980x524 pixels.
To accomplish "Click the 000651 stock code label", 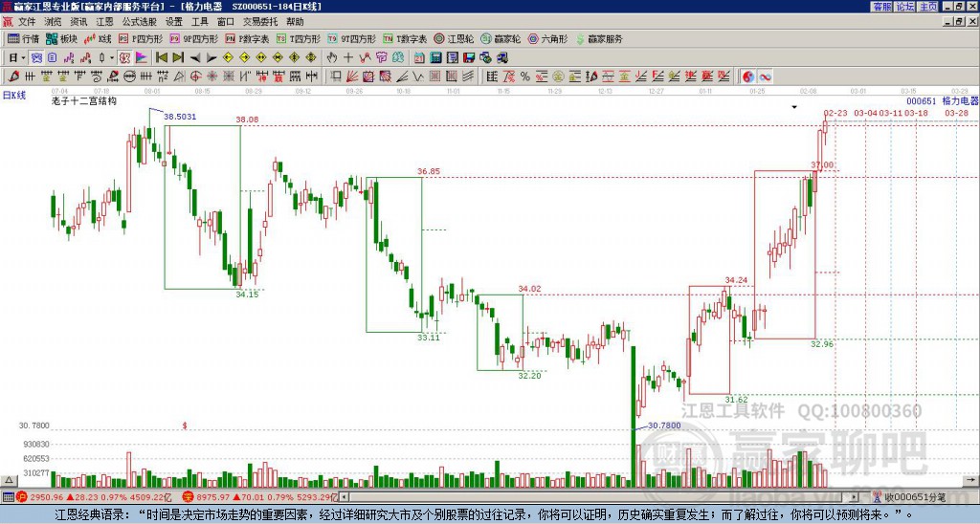I will pos(922,101).
